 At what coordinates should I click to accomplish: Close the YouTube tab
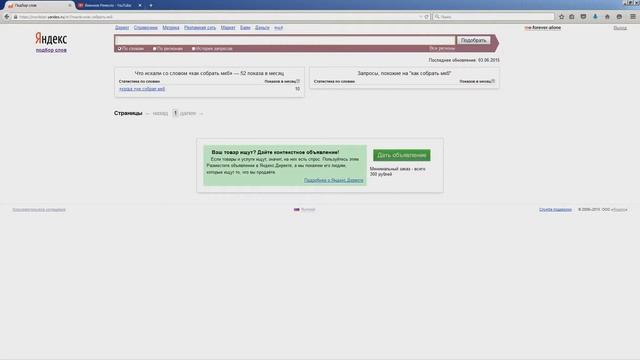pos(140,6)
